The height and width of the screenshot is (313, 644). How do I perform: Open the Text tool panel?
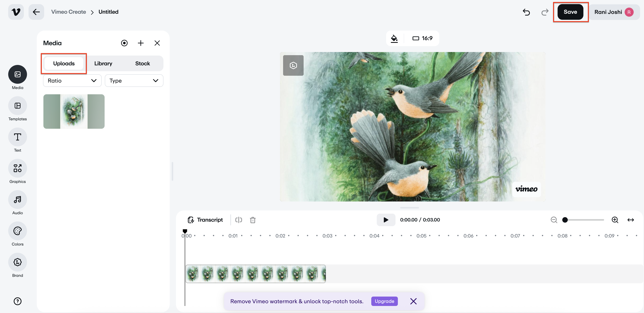[x=18, y=137]
